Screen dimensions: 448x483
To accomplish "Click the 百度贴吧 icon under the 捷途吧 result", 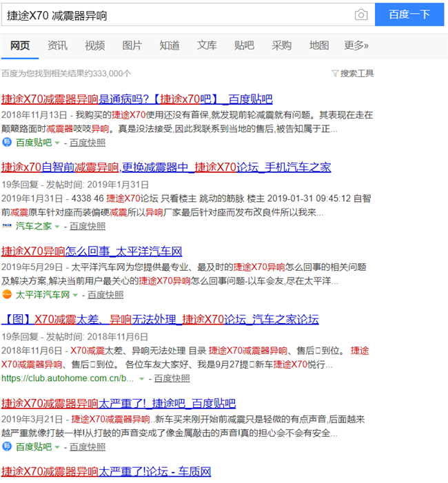I will (7, 446).
